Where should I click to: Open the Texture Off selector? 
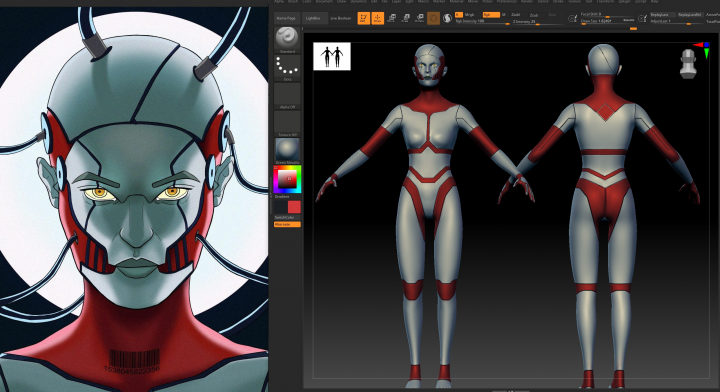[x=287, y=122]
